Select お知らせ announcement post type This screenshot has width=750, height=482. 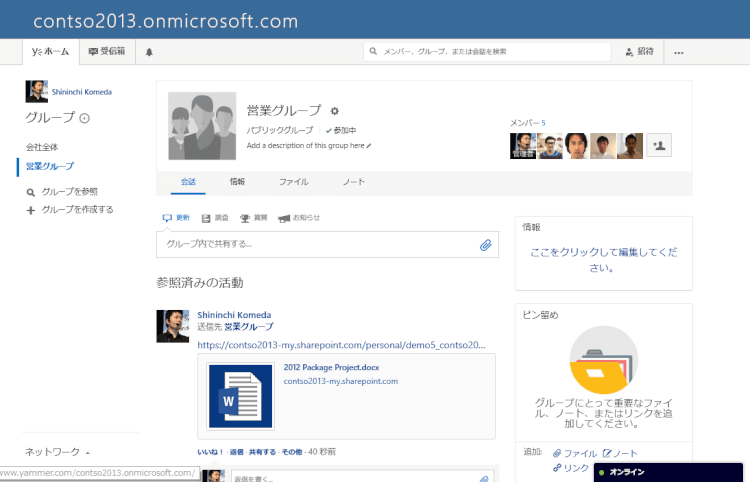pyautogui.click(x=299, y=218)
